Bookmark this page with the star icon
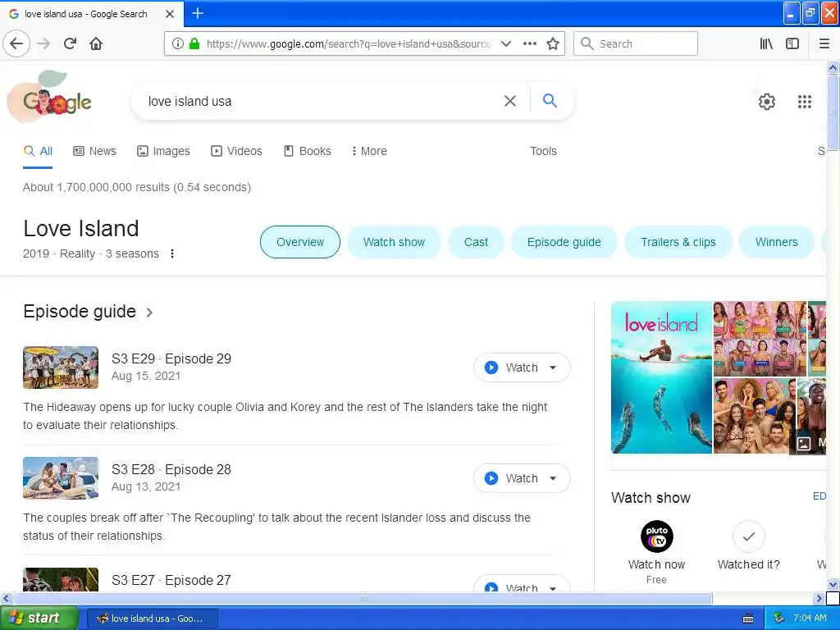Viewport: 840px width, 630px height. click(553, 44)
